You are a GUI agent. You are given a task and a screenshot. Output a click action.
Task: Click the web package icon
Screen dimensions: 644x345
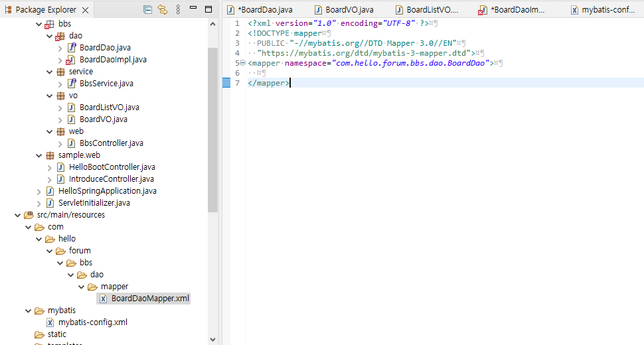click(x=61, y=131)
